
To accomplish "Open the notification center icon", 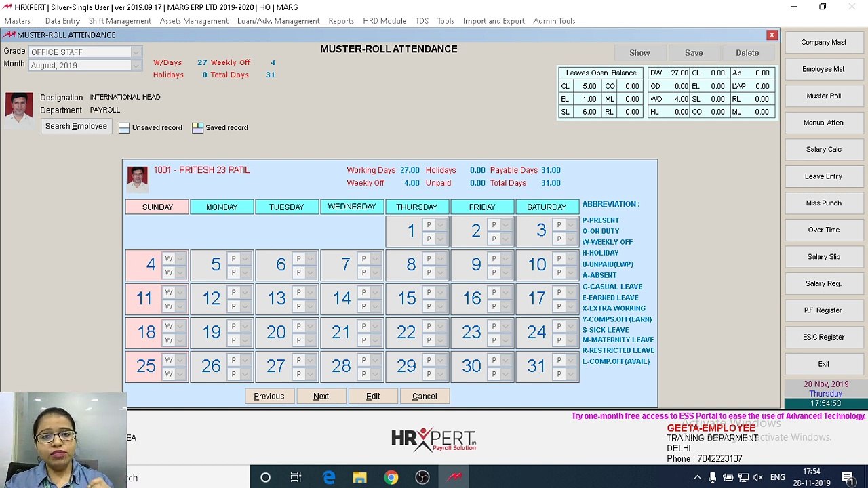I will (x=848, y=478).
